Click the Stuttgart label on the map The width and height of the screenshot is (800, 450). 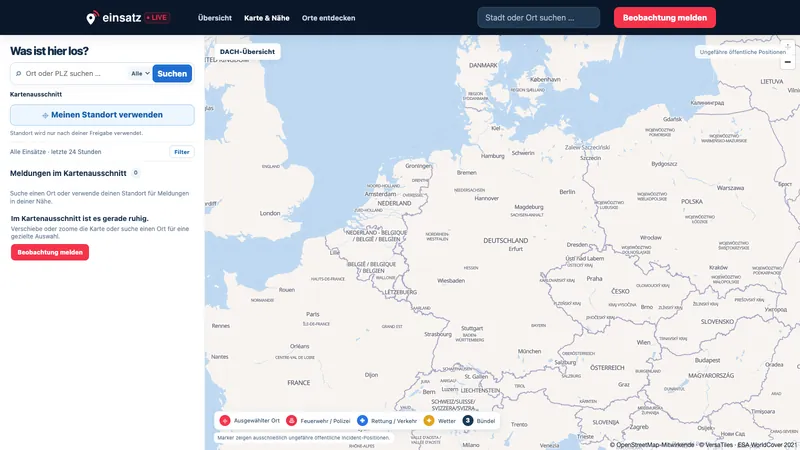click(x=472, y=329)
